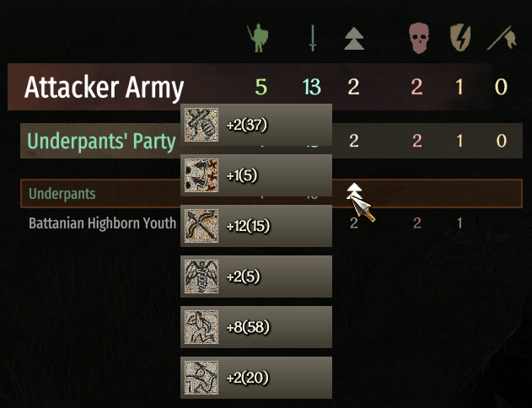Image resolution: width=532 pixels, height=408 pixels.
Task: Click the skill-up arrows in Underpants row
Action: tap(354, 192)
